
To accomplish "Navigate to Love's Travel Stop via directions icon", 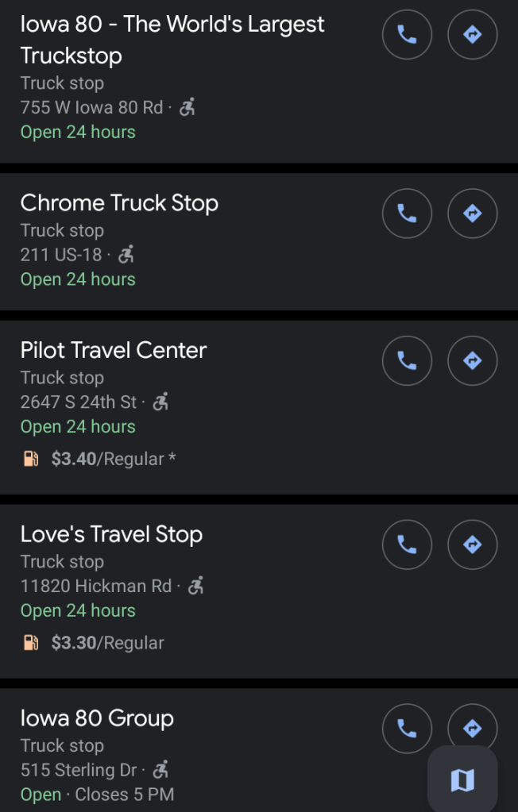I will 473,545.
